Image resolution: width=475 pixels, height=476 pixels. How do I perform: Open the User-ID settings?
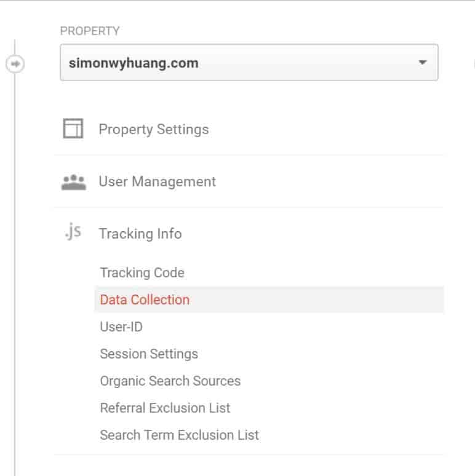pyautogui.click(x=121, y=327)
